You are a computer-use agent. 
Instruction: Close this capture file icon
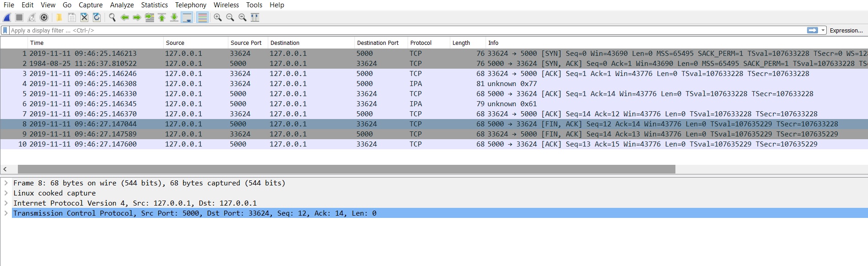[84, 17]
